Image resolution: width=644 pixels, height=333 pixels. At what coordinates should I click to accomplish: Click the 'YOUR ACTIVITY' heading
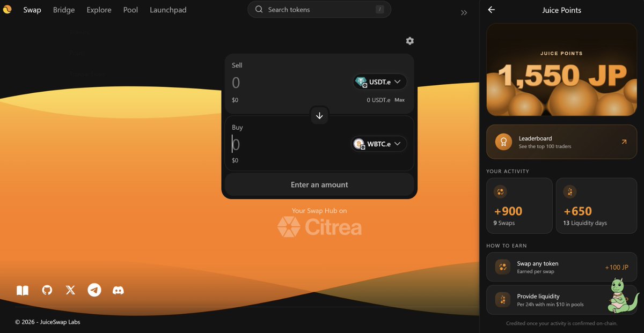tap(508, 171)
